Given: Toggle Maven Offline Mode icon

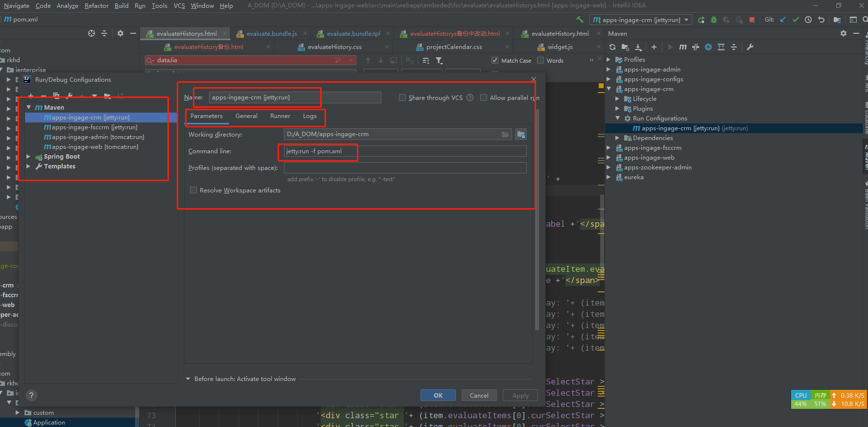Looking at the screenshot, I should [696, 47].
